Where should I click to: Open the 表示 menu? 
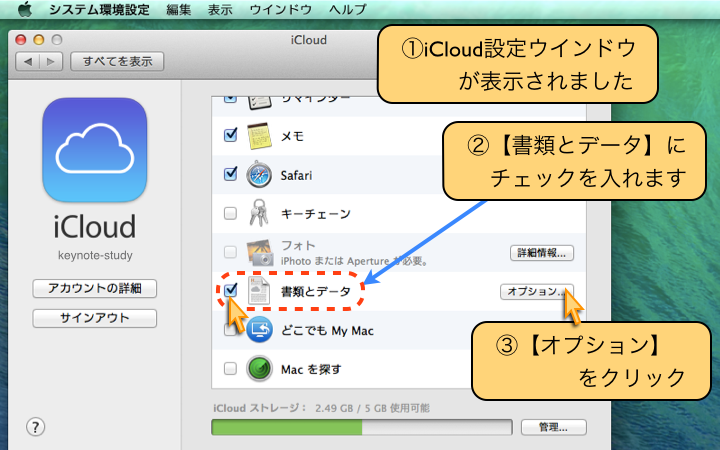tap(220, 9)
